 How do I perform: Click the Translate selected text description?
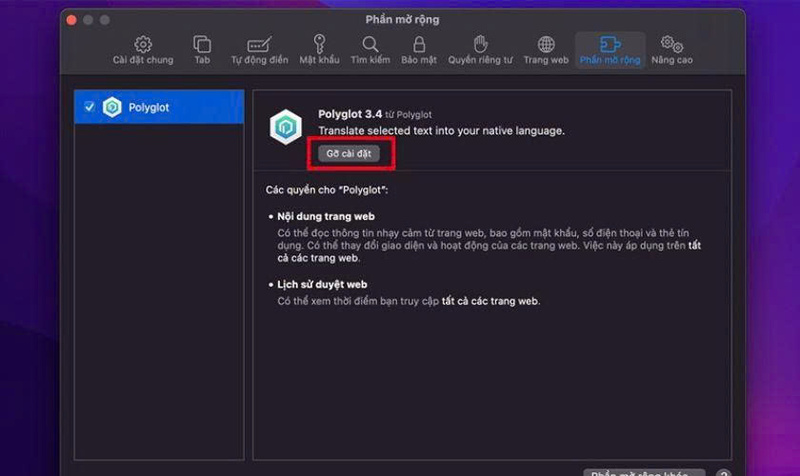[x=441, y=131]
